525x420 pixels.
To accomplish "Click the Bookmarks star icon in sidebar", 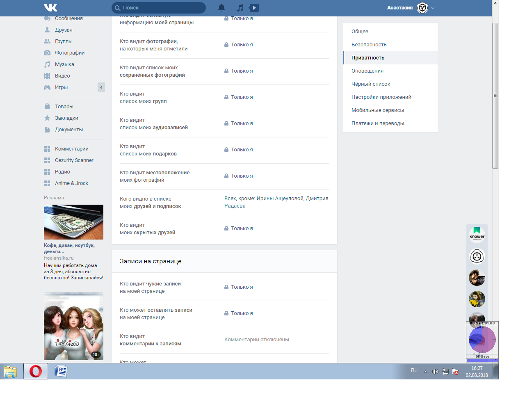I will [x=47, y=118].
